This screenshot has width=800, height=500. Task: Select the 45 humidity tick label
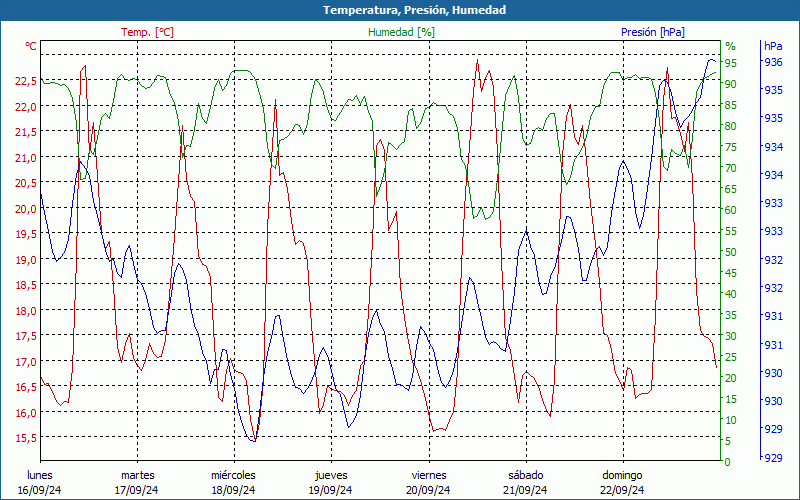(730, 273)
